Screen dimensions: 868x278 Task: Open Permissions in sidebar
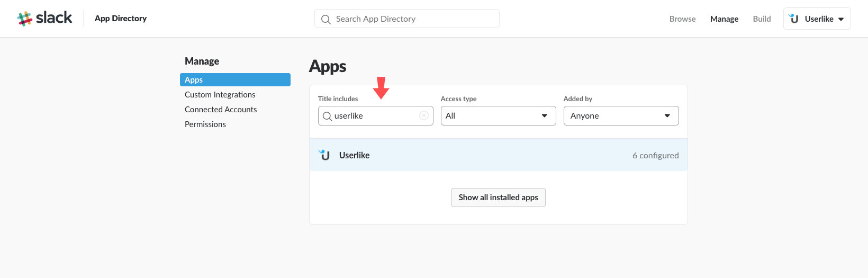coord(205,124)
